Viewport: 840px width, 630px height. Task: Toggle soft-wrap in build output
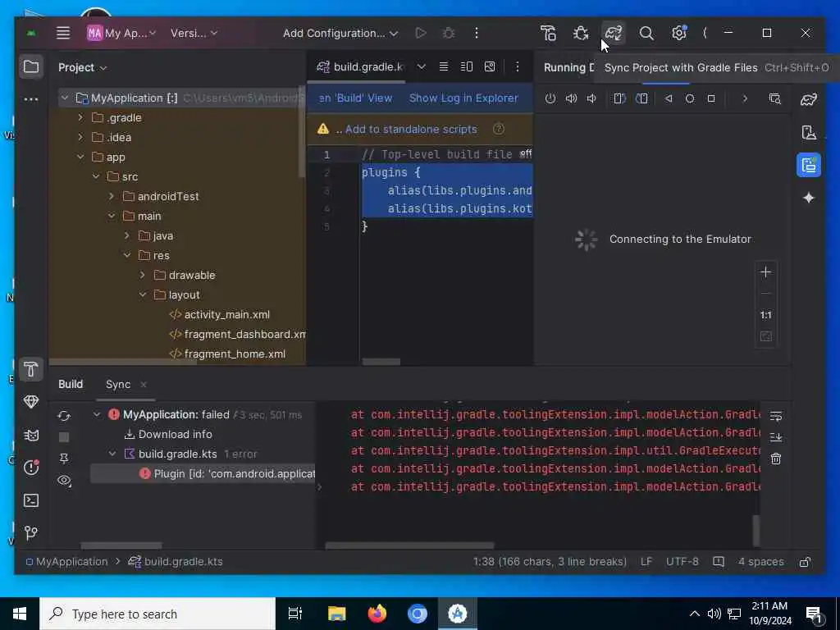pos(776,416)
